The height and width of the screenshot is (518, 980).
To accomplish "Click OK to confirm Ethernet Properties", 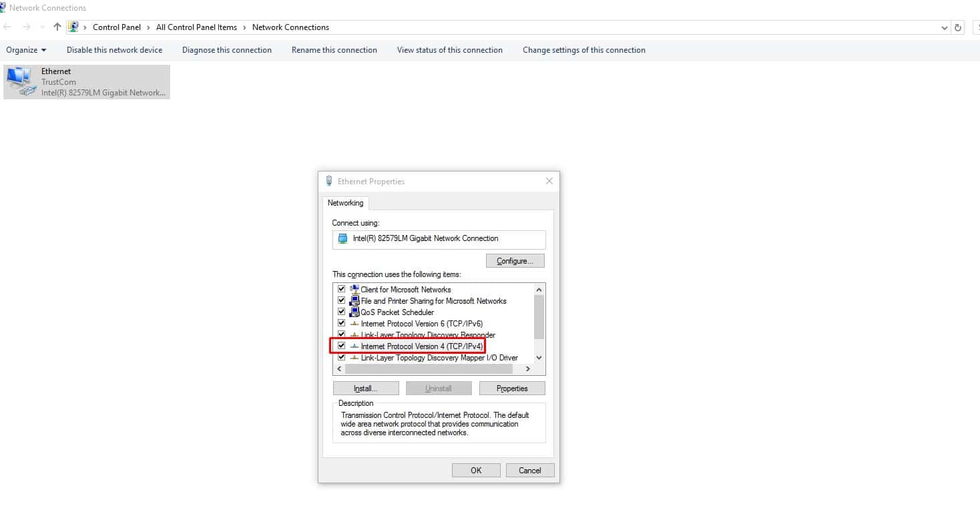I will coord(475,471).
